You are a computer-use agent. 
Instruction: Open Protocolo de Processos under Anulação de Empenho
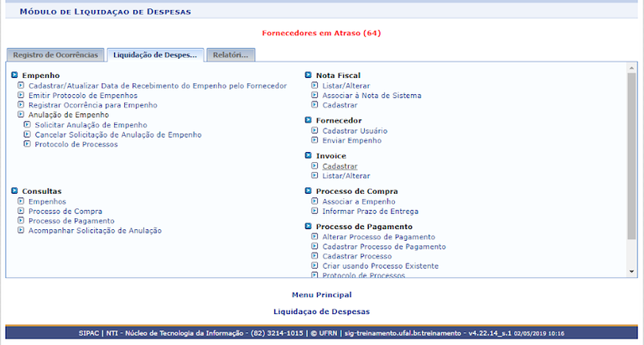tap(76, 144)
